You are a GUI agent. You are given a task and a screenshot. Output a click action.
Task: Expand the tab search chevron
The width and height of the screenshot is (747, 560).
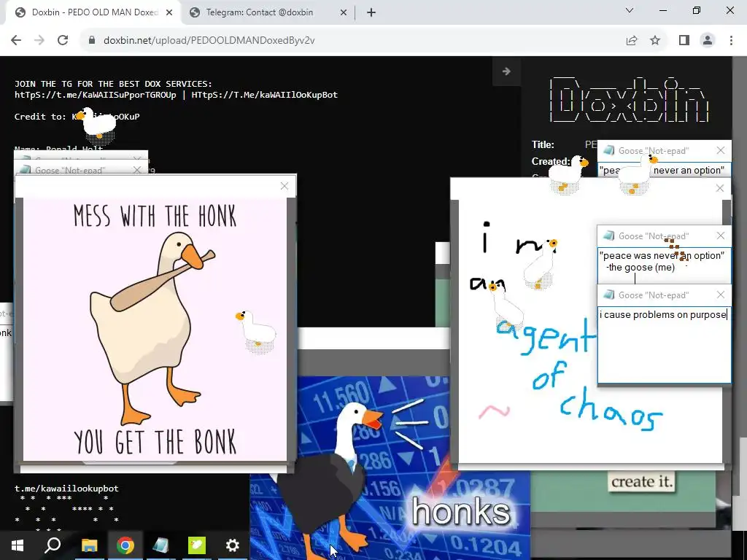630,10
